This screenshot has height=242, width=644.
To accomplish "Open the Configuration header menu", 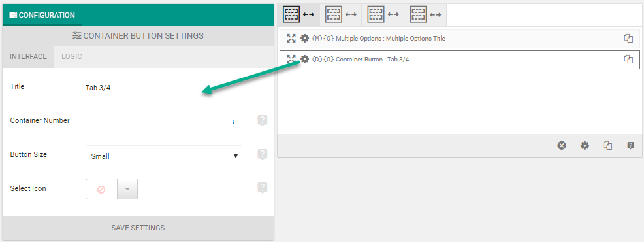I will [x=42, y=15].
